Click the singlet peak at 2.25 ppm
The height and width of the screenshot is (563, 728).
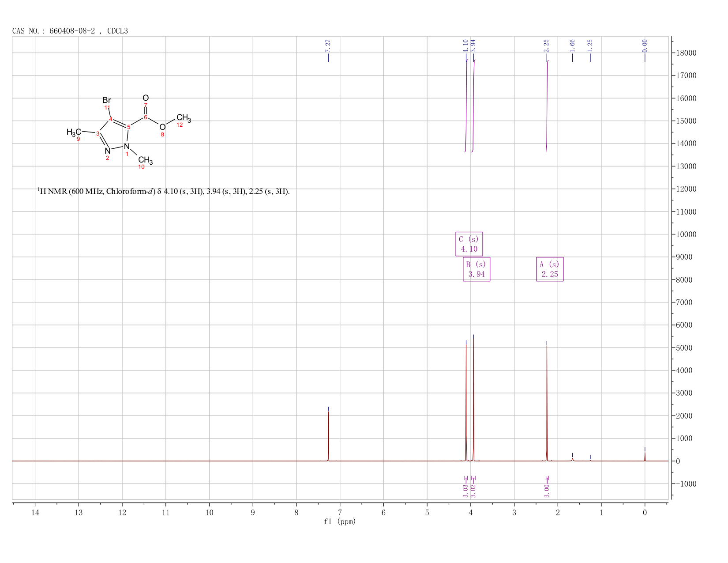pos(547,403)
